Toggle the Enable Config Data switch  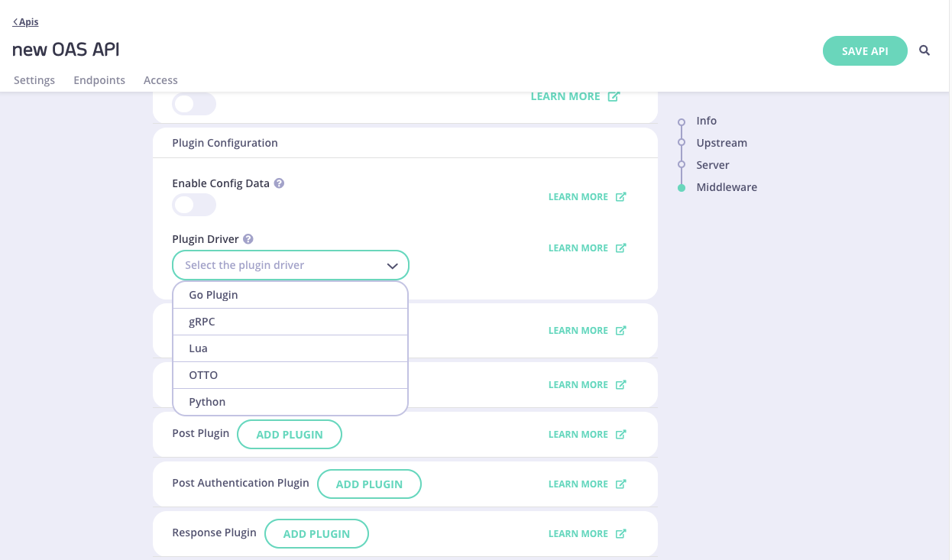point(193,205)
